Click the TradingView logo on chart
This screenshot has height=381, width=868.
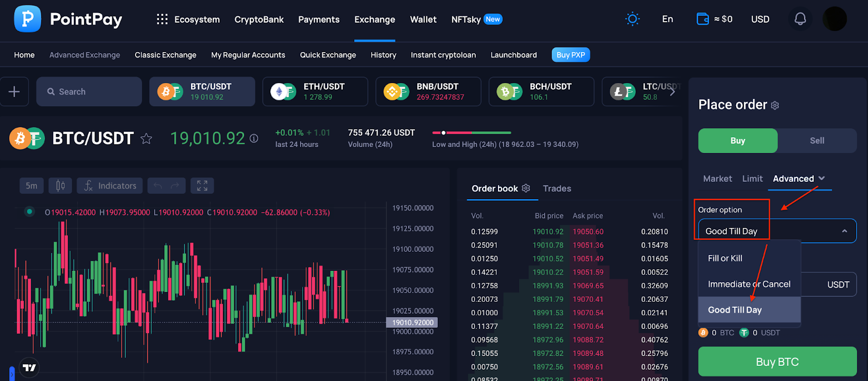click(29, 367)
